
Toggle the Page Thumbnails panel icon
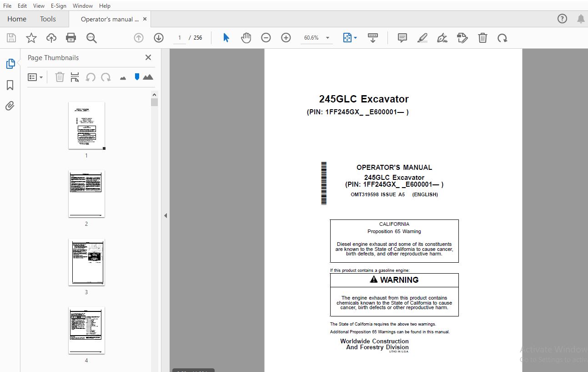(x=10, y=64)
